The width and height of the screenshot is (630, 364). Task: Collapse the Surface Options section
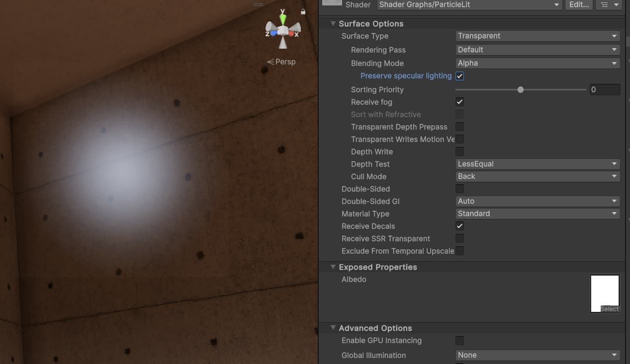coord(333,23)
